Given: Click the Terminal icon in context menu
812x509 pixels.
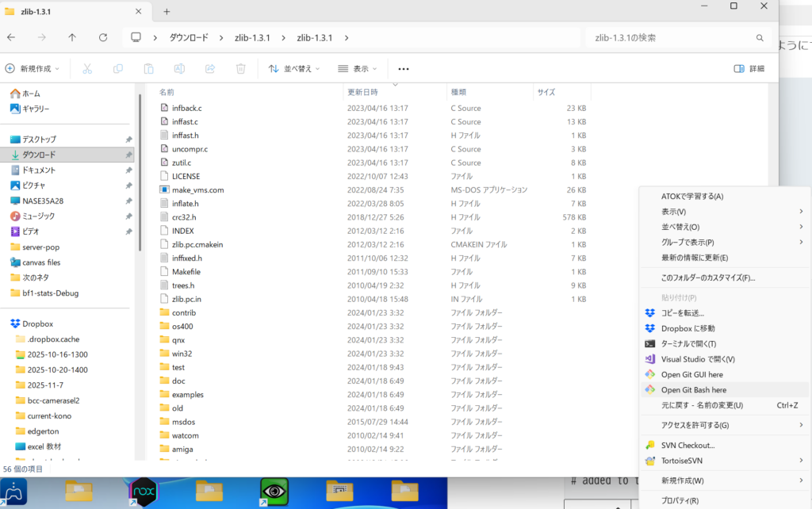Looking at the screenshot, I should 650,344.
